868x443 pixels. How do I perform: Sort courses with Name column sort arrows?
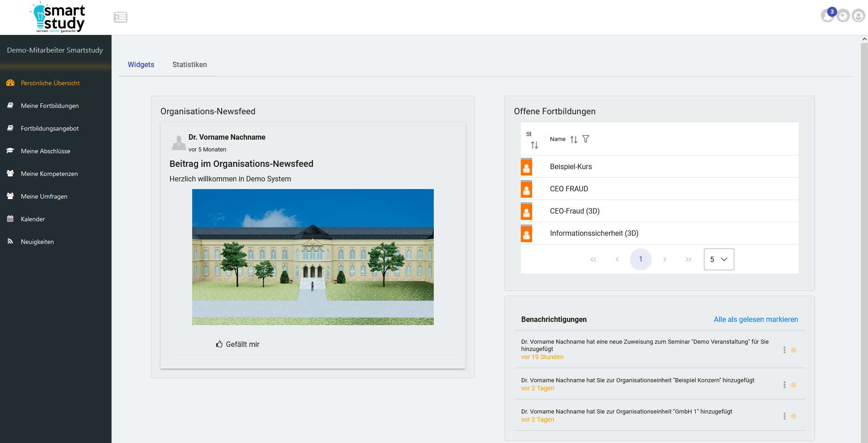[x=574, y=140]
